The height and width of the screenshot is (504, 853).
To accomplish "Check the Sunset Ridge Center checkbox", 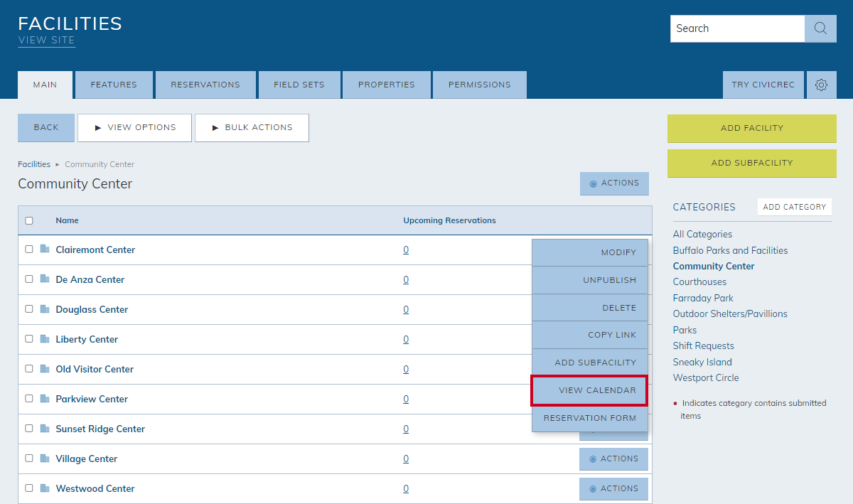I will pyautogui.click(x=29, y=429).
